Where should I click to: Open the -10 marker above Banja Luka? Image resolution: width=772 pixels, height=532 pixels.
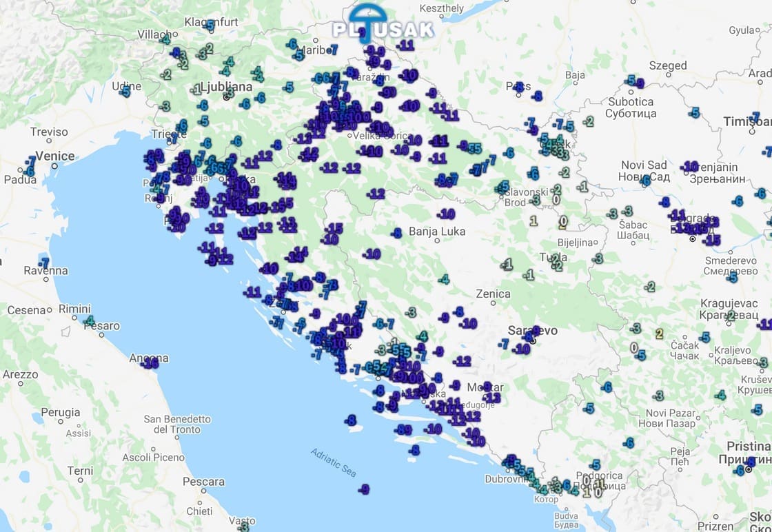(447, 214)
